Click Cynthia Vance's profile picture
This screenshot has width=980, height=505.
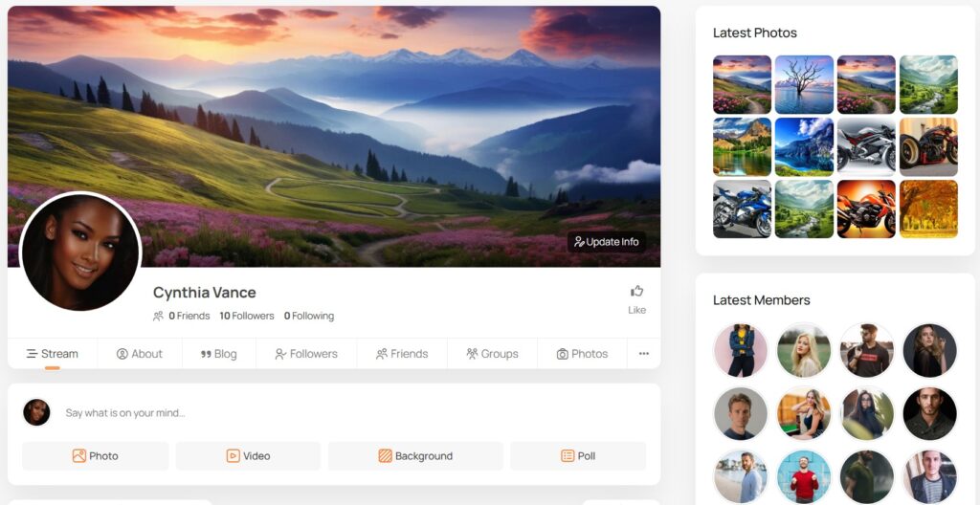click(80, 252)
